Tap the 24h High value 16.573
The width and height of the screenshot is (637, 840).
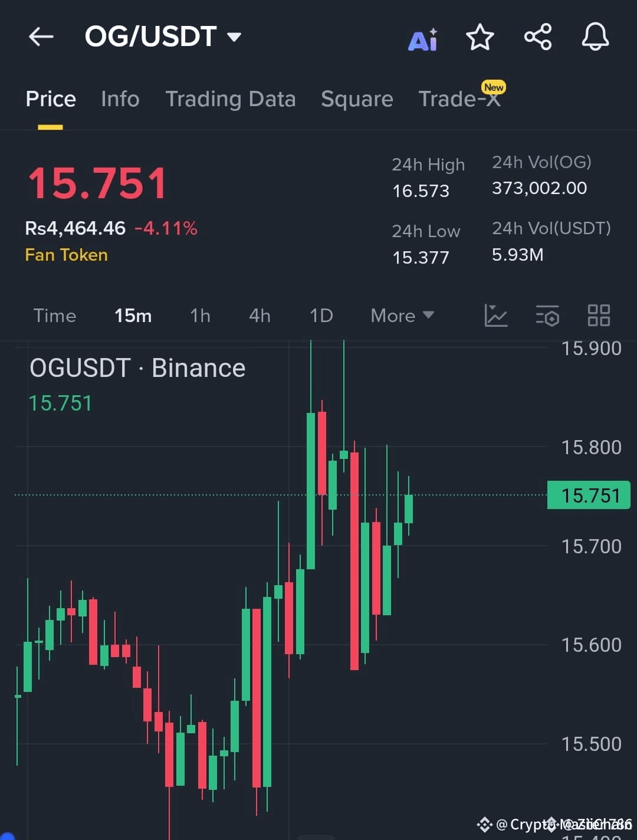coord(421,191)
